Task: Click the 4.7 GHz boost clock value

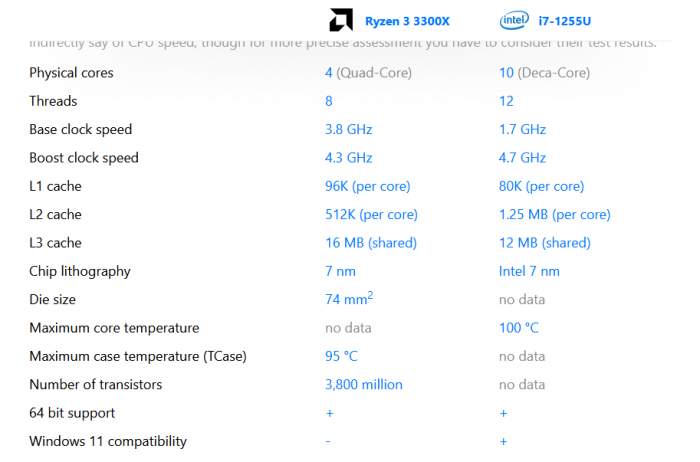Action: tap(522, 158)
